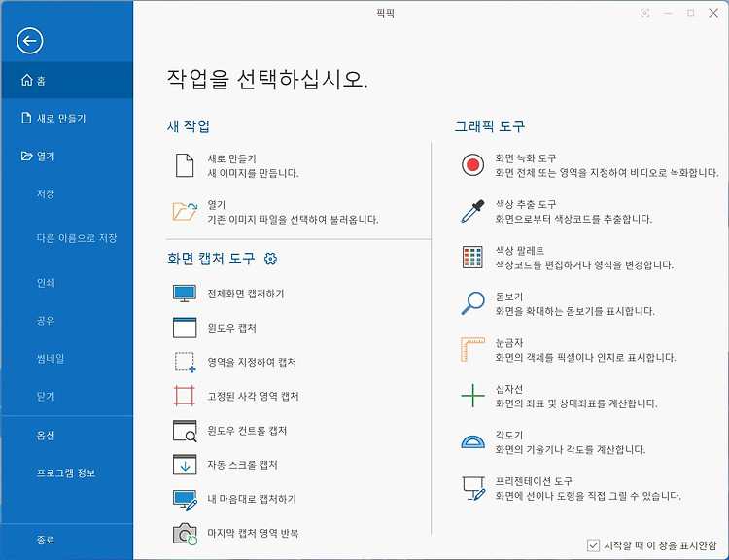729x560 pixels.
Task: Click the monitor with pen icon for 내 마음대로 캡처하기
Action: (x=185, y=500)
